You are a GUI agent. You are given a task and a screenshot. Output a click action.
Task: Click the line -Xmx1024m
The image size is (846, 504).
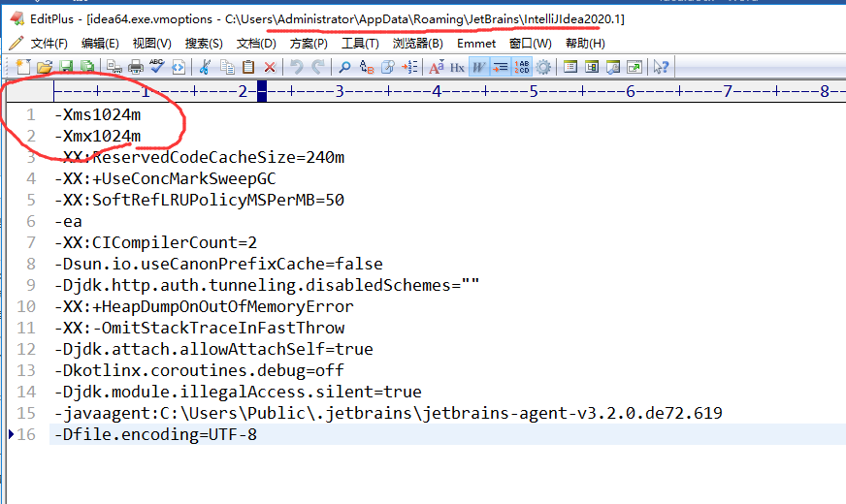click(98, 136)
